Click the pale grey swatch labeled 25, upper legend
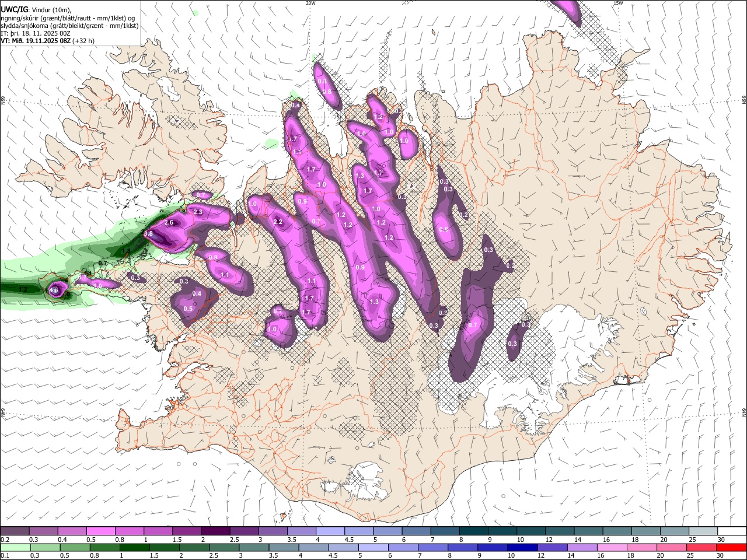 pos(703,531)
